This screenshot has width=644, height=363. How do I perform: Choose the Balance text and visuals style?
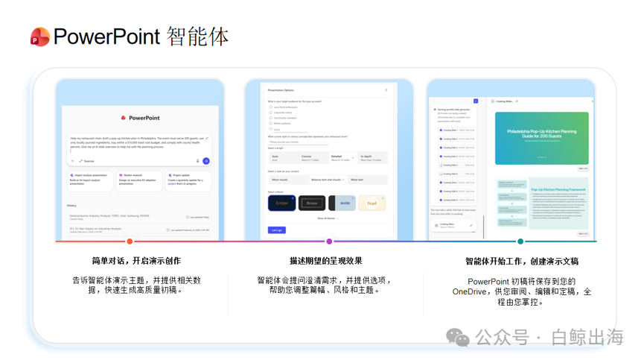pos(328,180)
